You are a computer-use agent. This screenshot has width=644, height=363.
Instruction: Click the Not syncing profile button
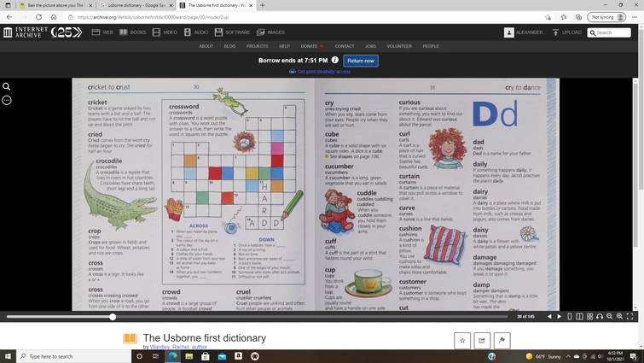(606, 17)
